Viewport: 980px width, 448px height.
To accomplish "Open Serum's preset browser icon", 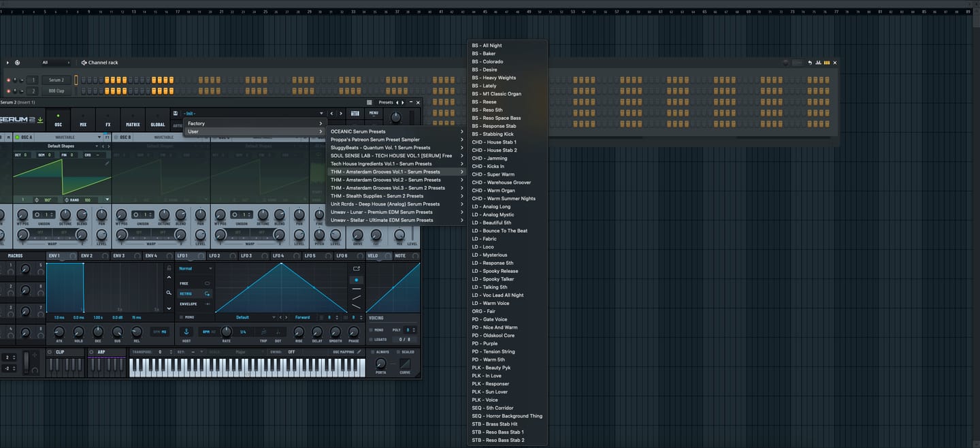I will pyautogui.click(x=355, y=113).
